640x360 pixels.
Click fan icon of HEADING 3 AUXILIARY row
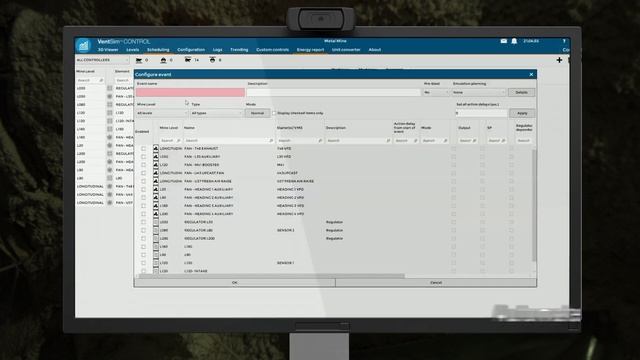tap(156, 206)
